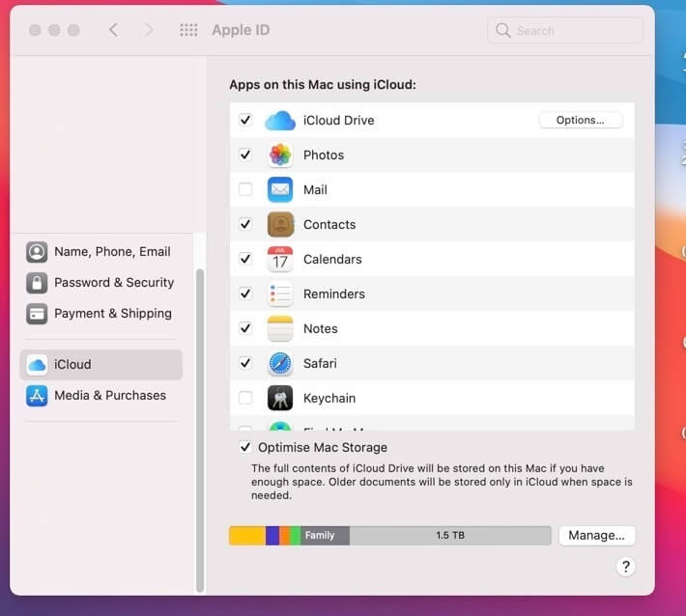
Task: Uncheck the iCloud Drive checkbox
Action: (245, 120)
